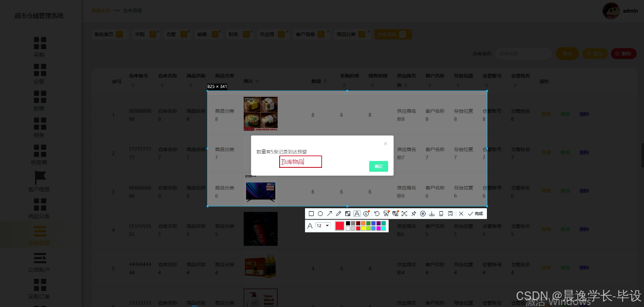This screenshot has height=307, width=644.
Task: Select the pencil drawing tool
Action: coord(339,214)
